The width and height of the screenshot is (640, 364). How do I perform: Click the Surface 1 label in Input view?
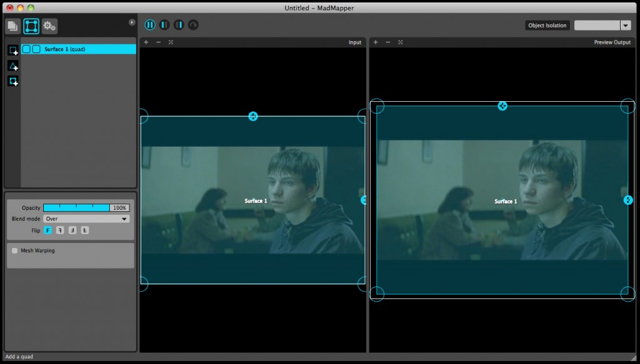[256, 201]
